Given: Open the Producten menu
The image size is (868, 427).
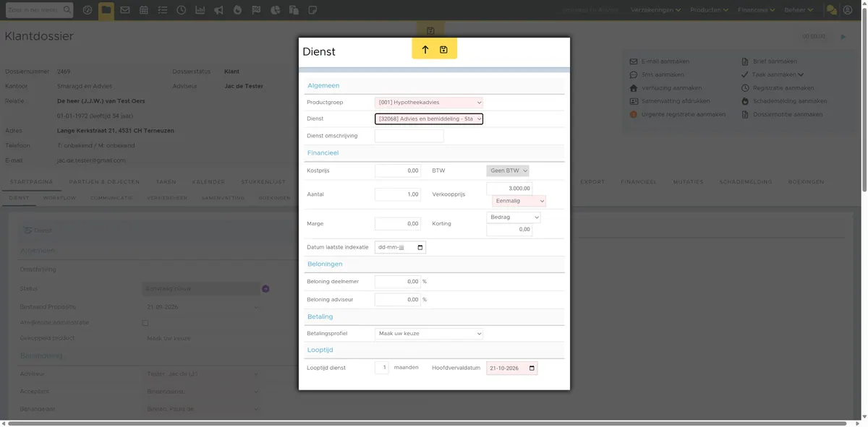Looking at the screenshot, I should click(710, 10).
